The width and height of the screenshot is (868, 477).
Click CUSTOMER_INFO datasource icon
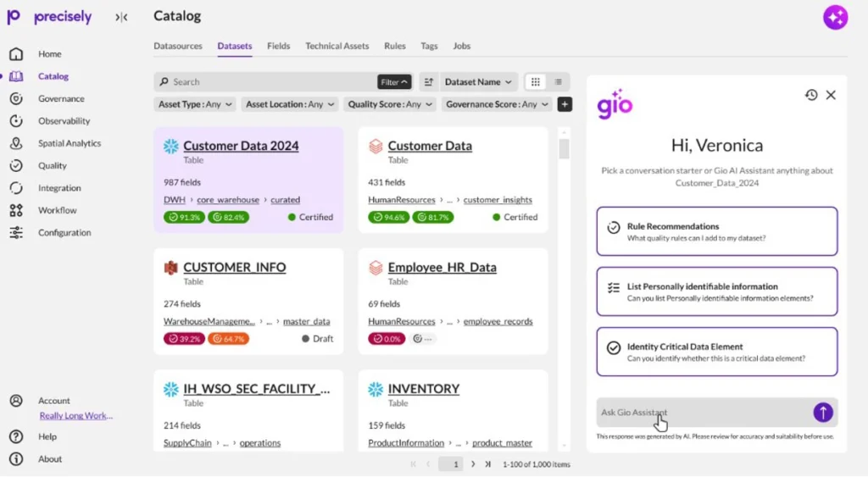[171, 268]
